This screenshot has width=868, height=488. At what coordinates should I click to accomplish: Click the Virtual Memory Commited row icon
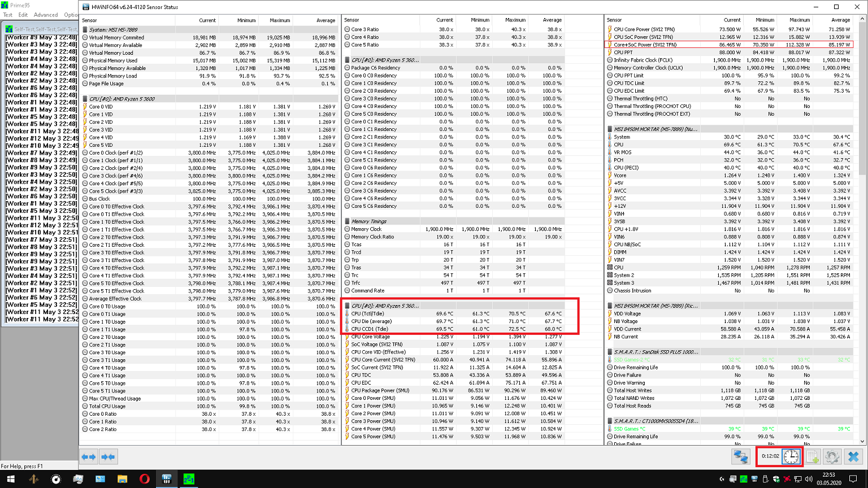coord(85,37)
